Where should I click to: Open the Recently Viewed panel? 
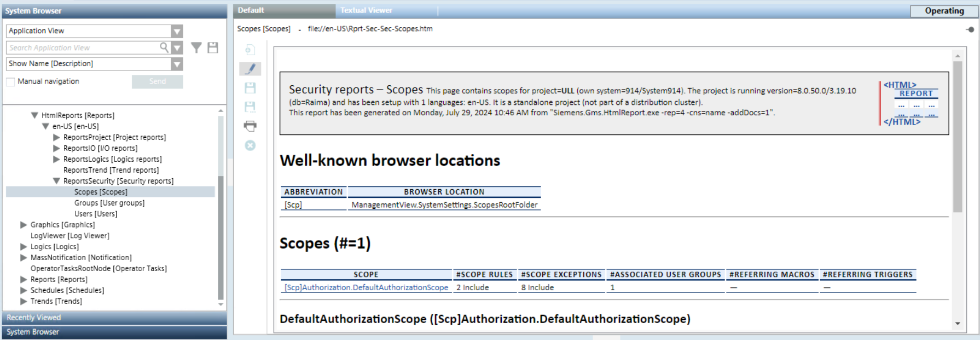point(114,318)
